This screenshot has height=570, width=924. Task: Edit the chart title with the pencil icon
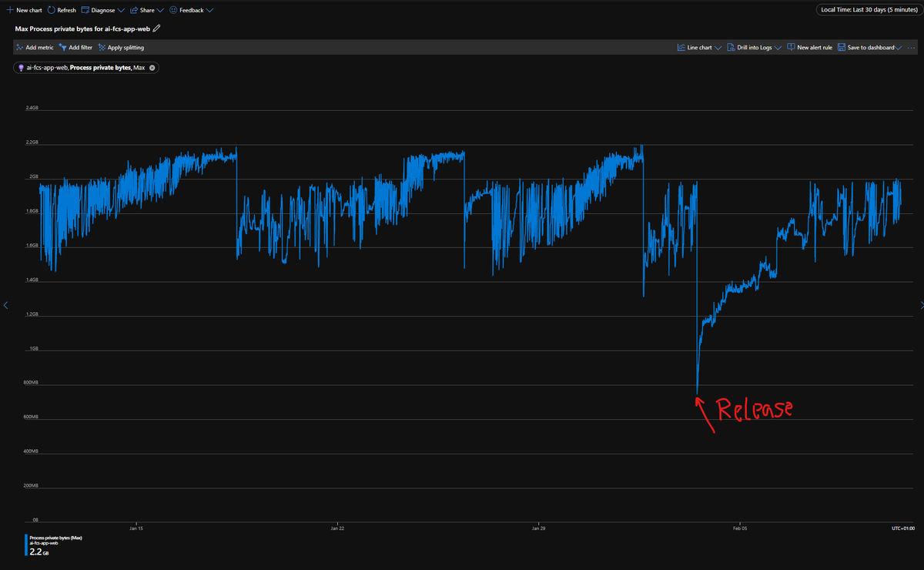[x=157, y=28]
